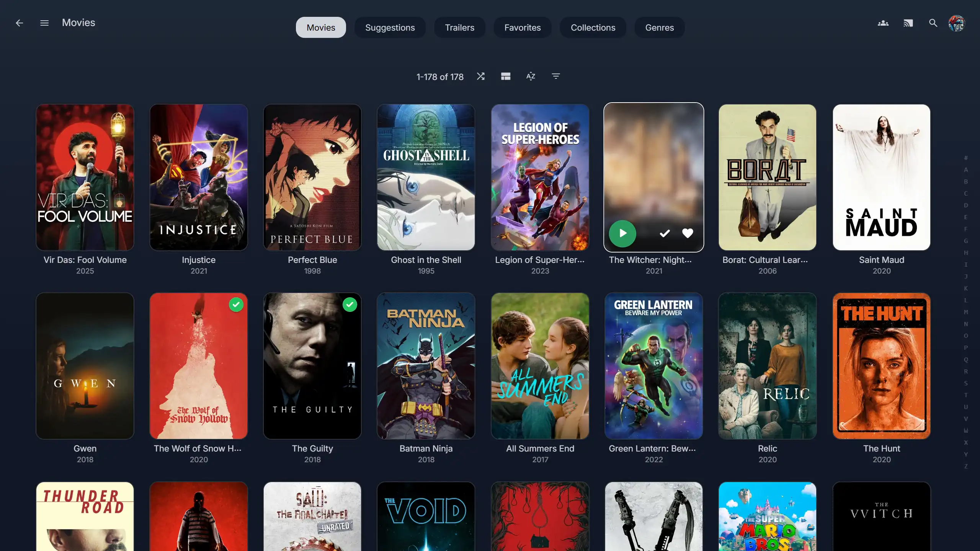The width and height of the screenshot is (980, 551).
Task: Open SyncPlay group icon
Action: click(883, 23)
